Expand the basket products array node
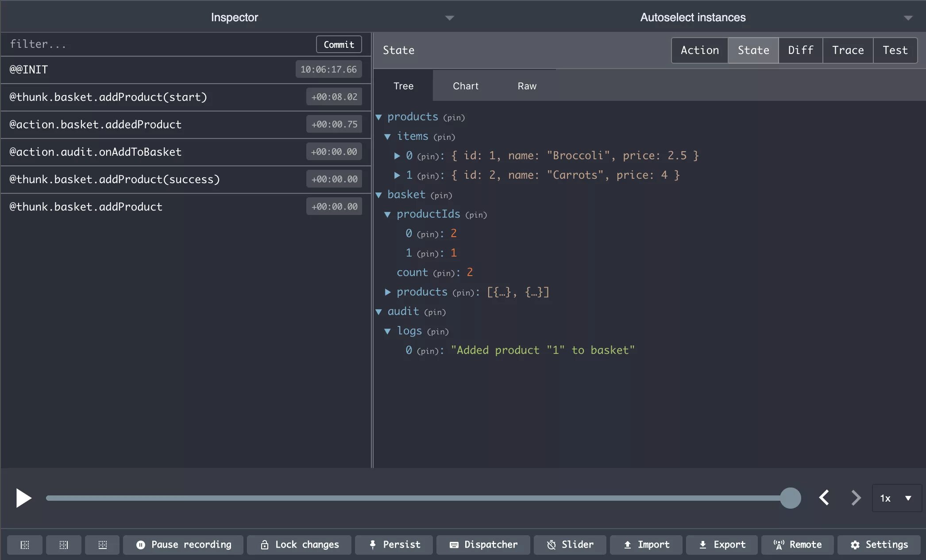926x560 pixels. pyautogui.click(x=388, y=292)
